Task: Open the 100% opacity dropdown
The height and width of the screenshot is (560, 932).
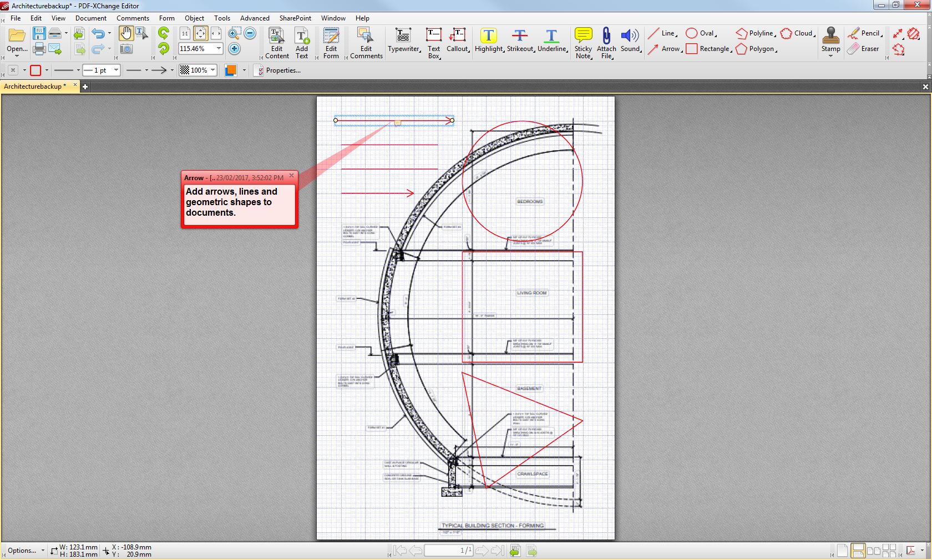Action: [212, 70]
